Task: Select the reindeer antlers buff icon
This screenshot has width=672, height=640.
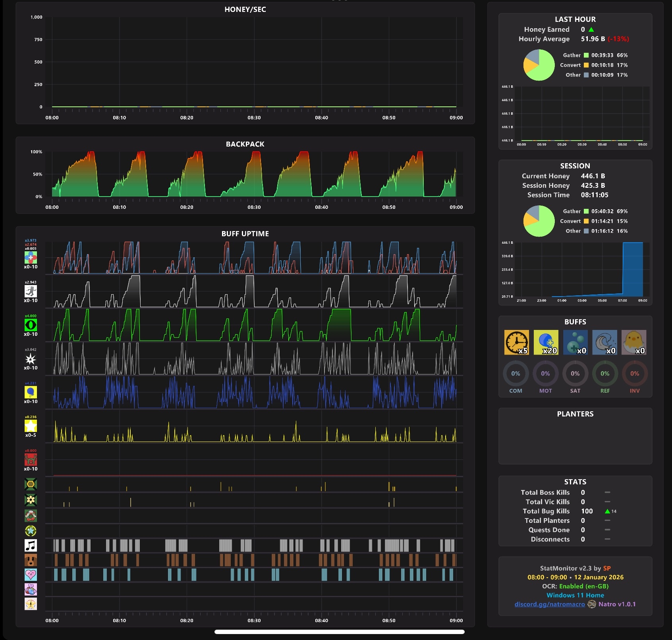Action: [x=31, y=459]
